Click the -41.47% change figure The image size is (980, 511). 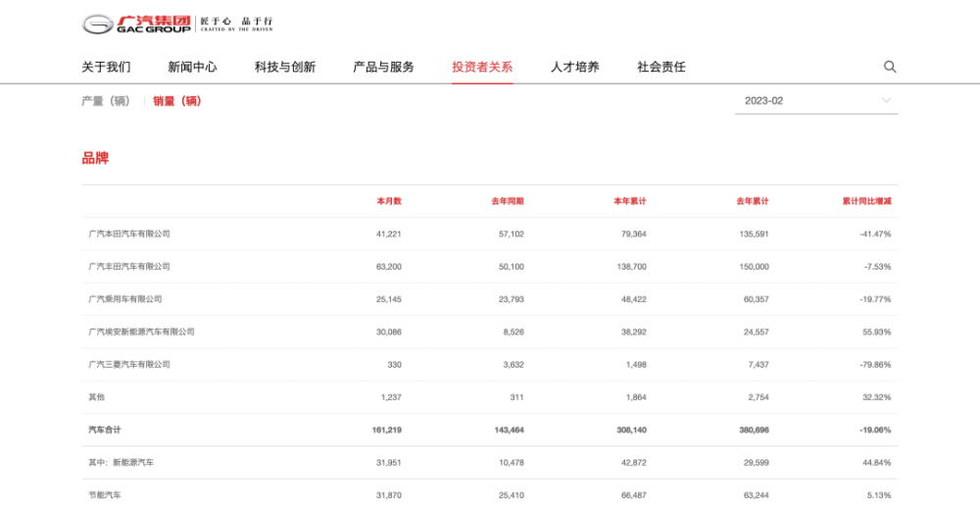click(x=875, y=233)
